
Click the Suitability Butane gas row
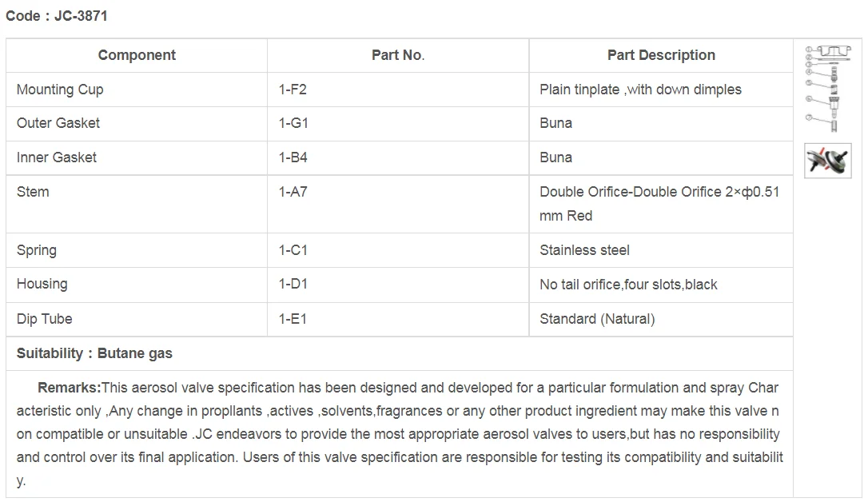tap(400, 353)
